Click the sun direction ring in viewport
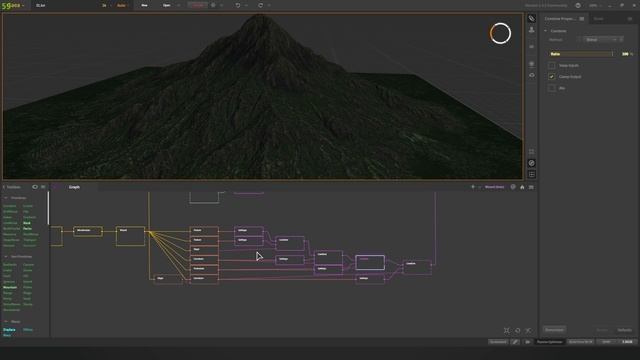 [x=500, y=33]
